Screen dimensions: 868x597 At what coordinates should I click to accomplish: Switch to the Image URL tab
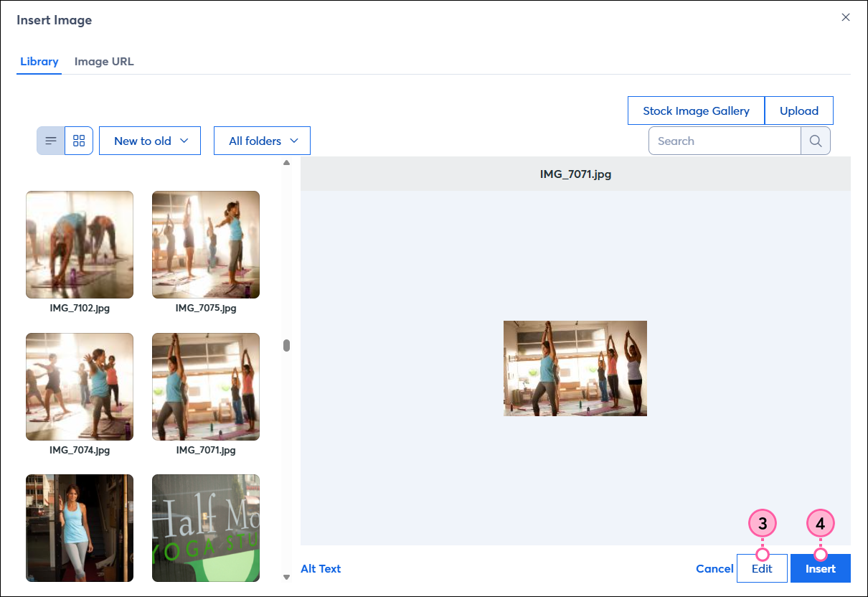click(x=103, y=62)
